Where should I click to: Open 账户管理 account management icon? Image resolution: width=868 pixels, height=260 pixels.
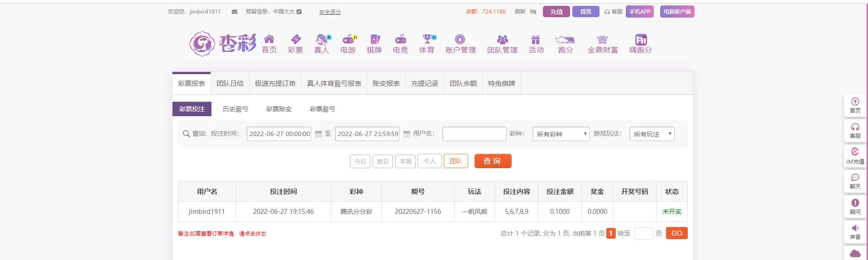[460, 39]
